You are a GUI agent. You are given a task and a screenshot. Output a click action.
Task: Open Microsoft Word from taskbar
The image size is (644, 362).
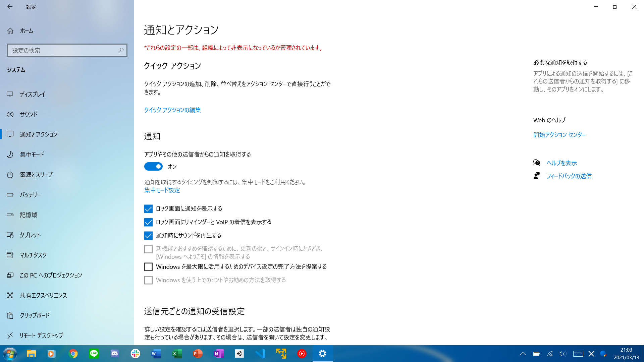156,354
